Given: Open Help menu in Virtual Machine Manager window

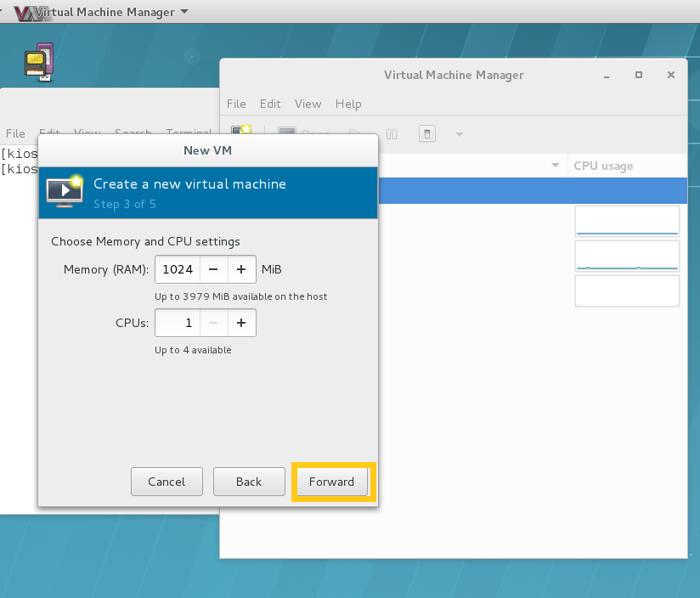Looking at the screenshot, I should [348, 104].
